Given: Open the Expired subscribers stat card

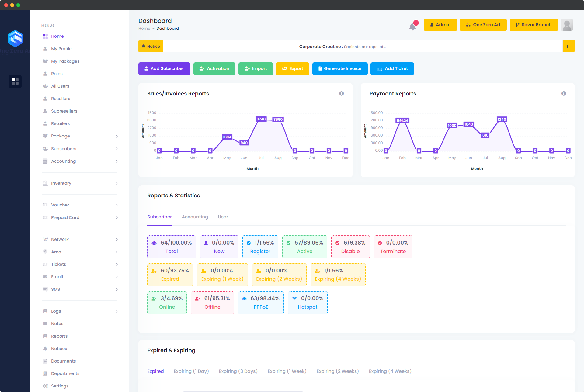Looking at the screenshot, I should 170,275.
